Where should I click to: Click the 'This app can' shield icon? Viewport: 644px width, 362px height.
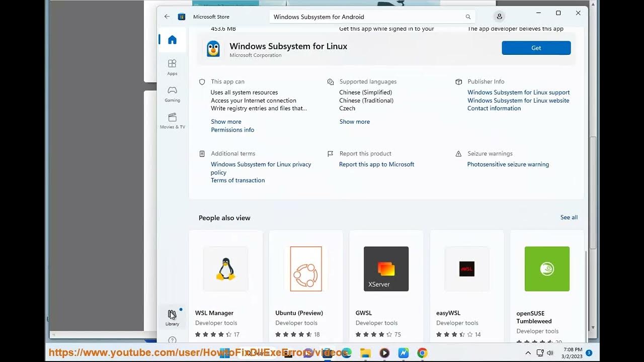coord(202,81)
